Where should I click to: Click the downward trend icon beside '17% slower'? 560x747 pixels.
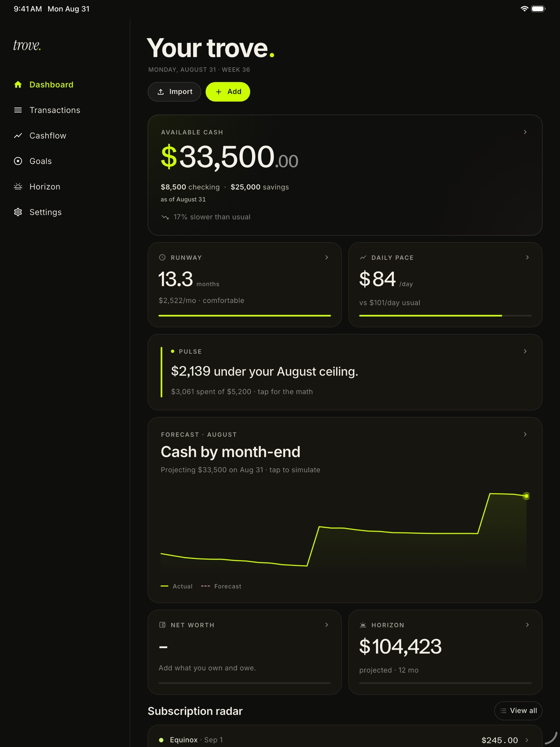click(x=165, y=217)
